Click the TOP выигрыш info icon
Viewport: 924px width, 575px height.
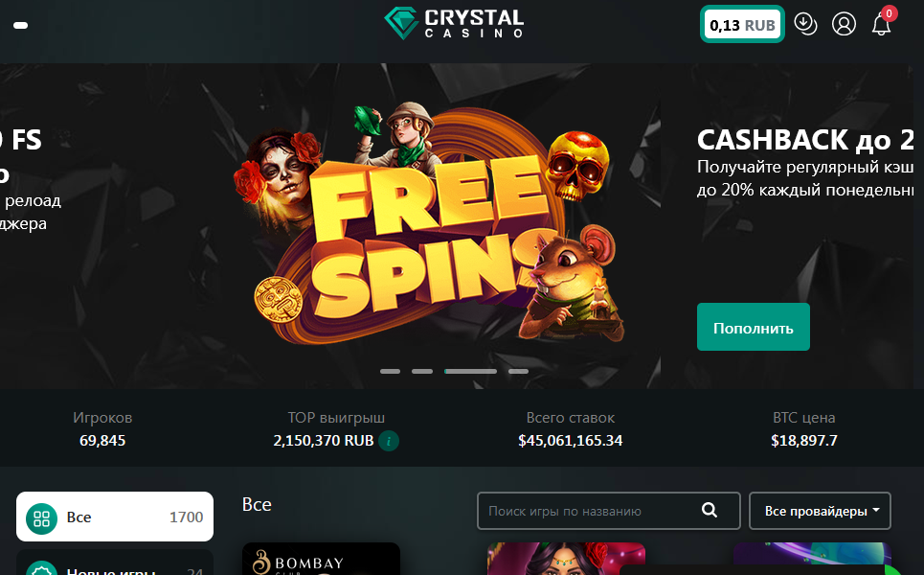[x=389, y=441]
